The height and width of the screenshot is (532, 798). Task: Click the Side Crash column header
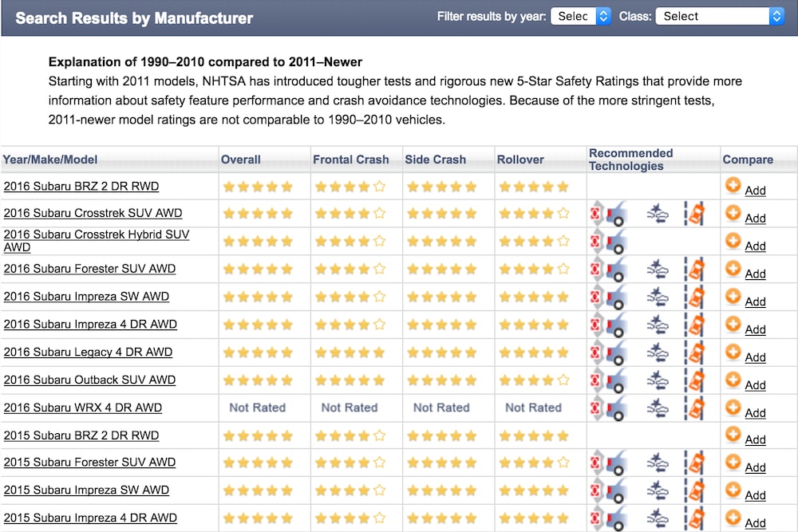[436, 160]
